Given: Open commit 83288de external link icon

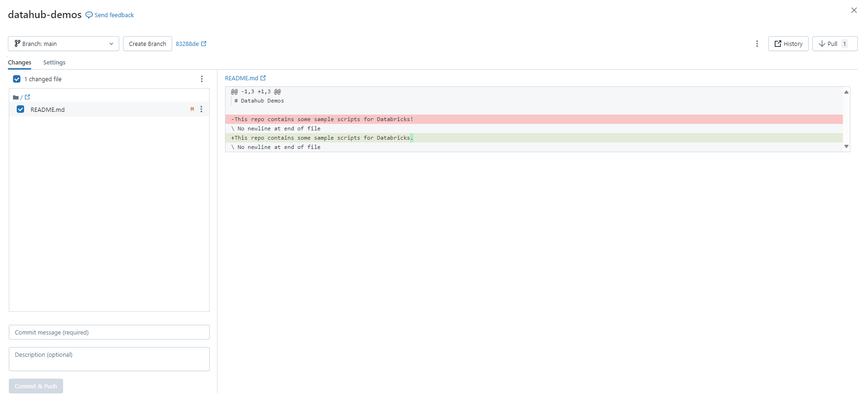Looking at the screenshot, I should pyautogui.click(x=204, y=44).
